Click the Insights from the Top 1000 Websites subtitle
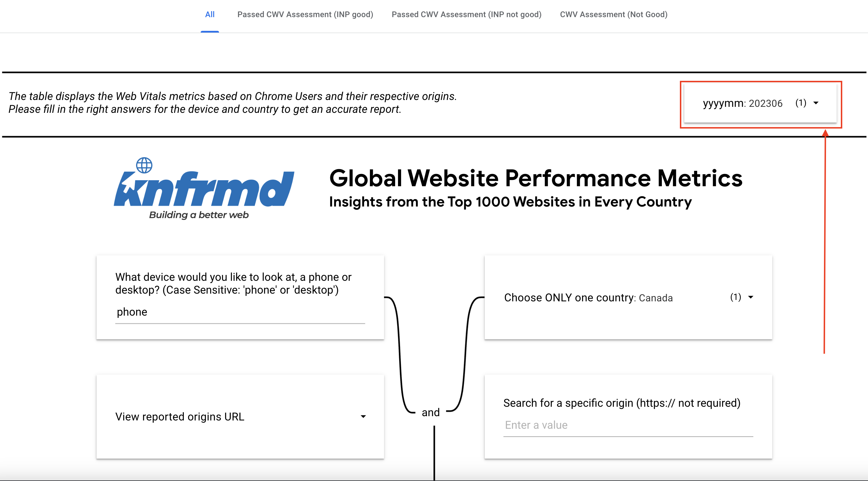 (510, 202)
